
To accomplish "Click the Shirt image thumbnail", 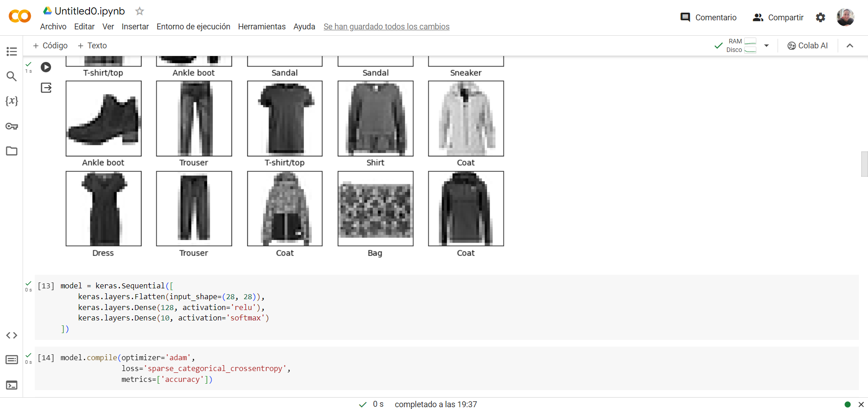I will point(376,118).
